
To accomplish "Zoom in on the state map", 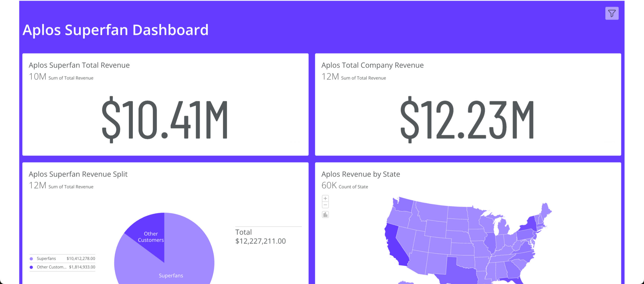I will coord(325,198).
